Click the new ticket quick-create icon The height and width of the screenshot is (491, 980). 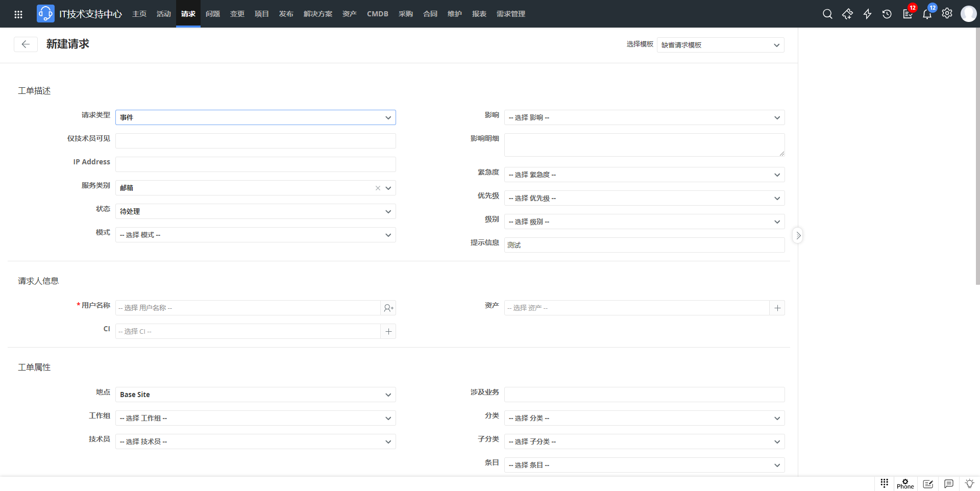click(x=847, y=14)
